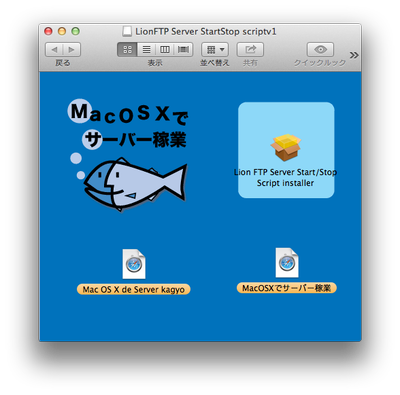Click the Mac OS X de Server kagyo label
The image size is (400, 395).
pyautogui.click(x=134, y=289)
